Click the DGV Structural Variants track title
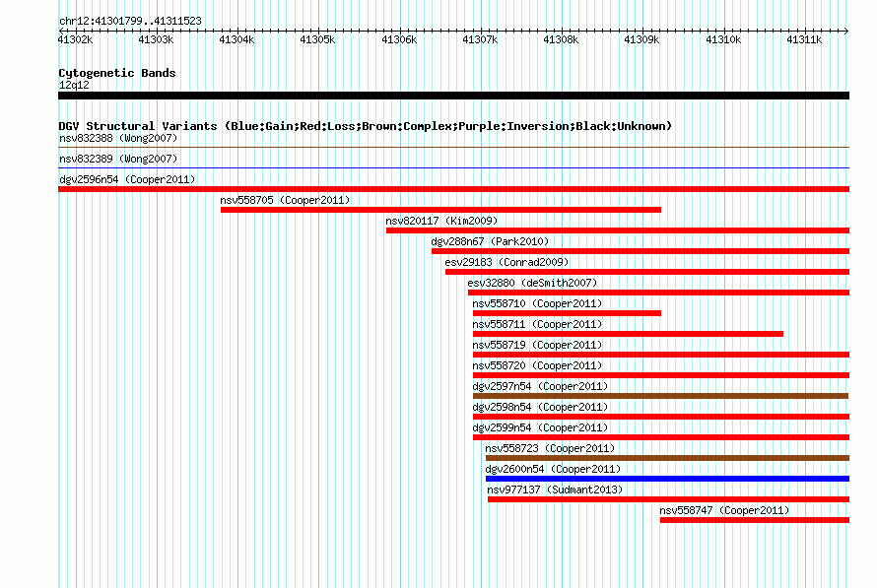877x588 pixels. tap(366, 126)
